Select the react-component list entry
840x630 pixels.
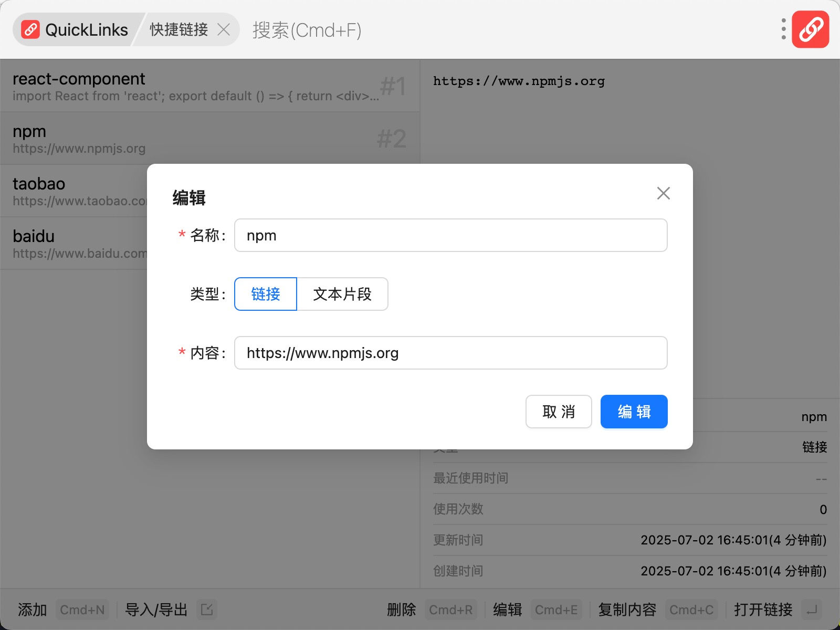(x=210, y=86)
